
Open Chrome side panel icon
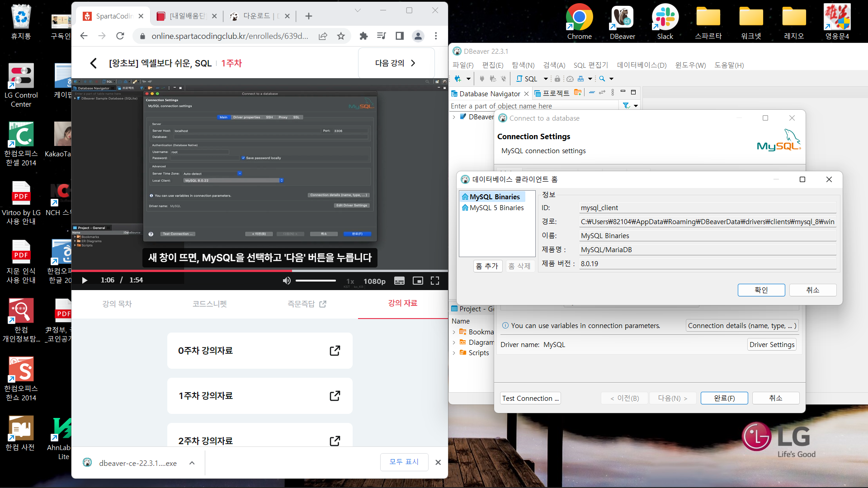400,36
